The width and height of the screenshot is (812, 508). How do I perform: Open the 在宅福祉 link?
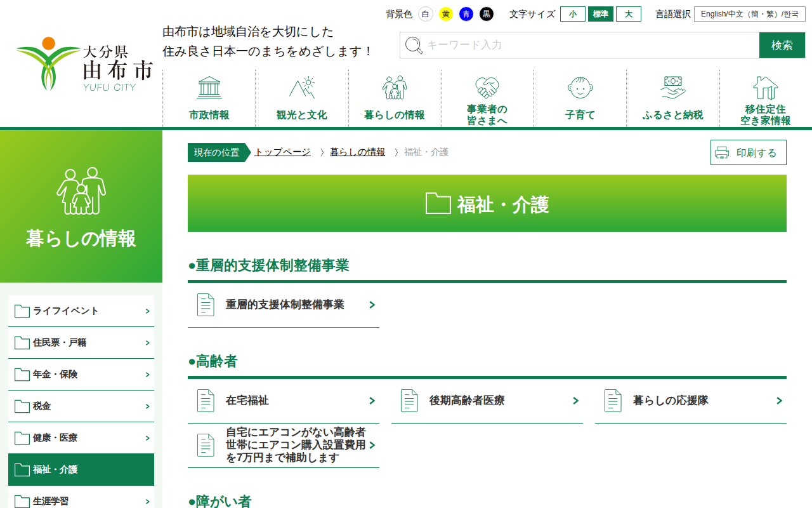[283, 401]
